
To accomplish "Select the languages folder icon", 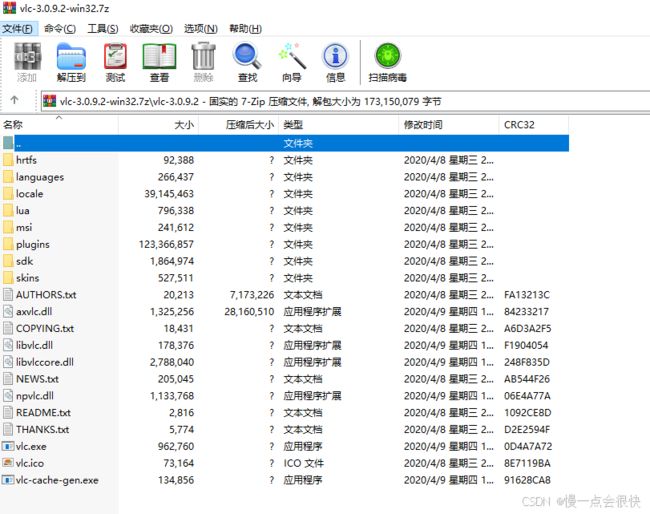I will [x=8, y=177].
